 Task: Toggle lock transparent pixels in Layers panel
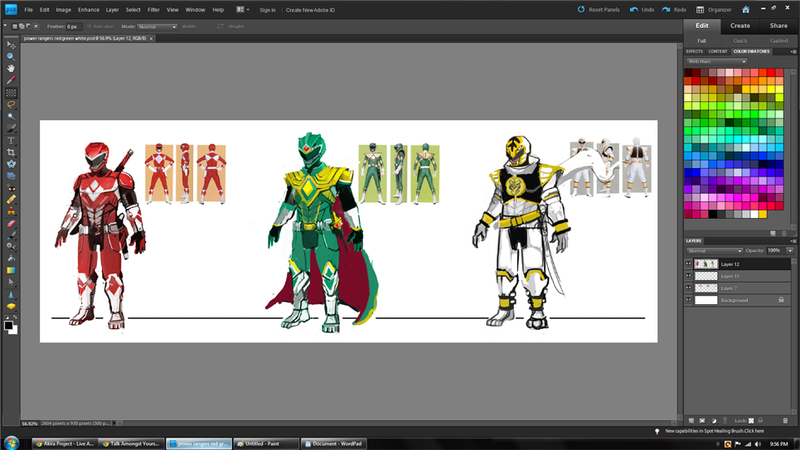751,420
